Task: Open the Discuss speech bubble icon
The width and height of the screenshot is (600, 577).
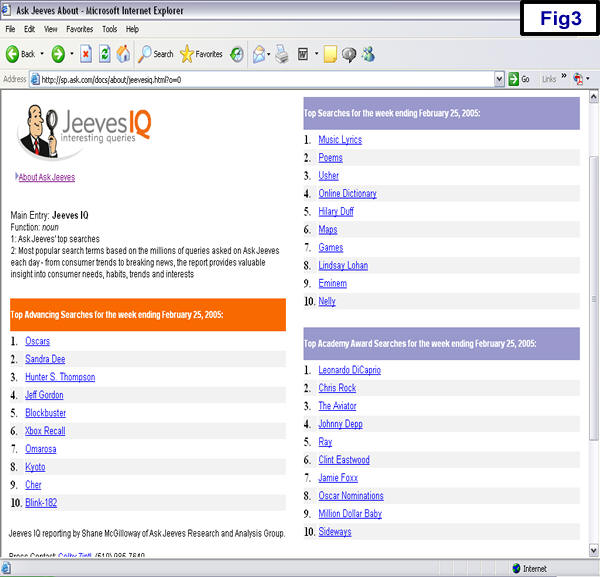Action: pyautogui.click(x=349, y=54)
